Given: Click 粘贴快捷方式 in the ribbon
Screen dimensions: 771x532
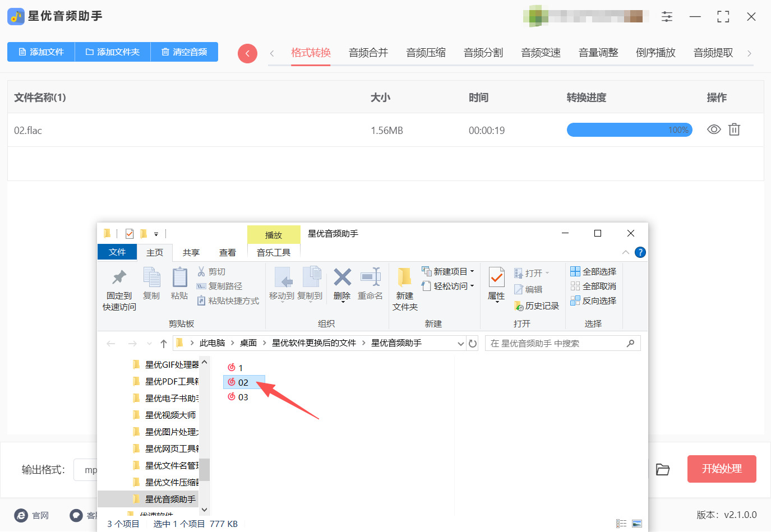Looking at the screenshot, I should [x=228, y=301].
